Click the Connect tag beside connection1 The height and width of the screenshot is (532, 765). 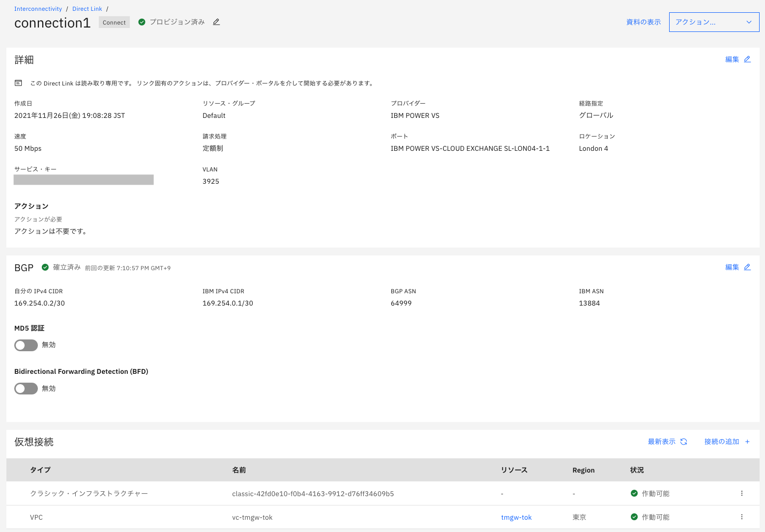(114, 22)
